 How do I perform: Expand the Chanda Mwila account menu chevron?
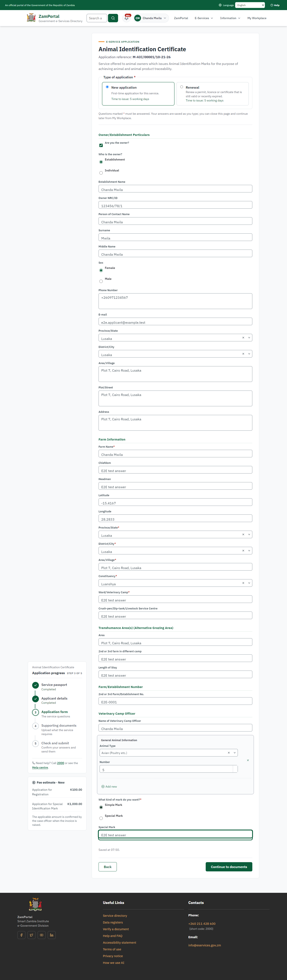click(x=165, y=18)
